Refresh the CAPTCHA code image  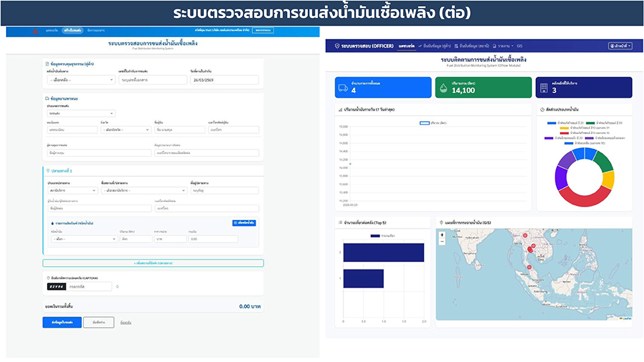(x=117, y=286)
